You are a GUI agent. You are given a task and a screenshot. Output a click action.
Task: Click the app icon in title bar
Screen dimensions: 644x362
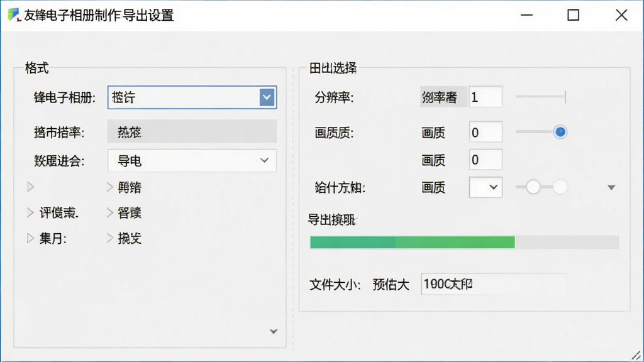14,15
